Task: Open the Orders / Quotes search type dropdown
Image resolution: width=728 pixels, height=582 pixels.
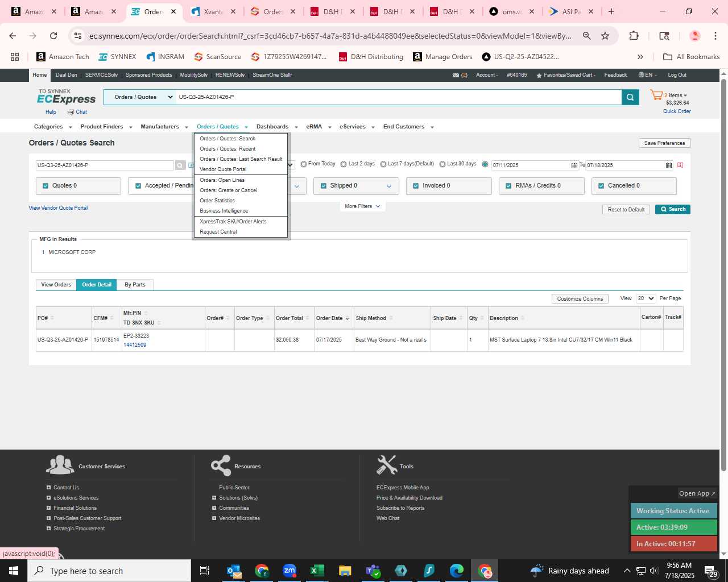Action: 140,97
